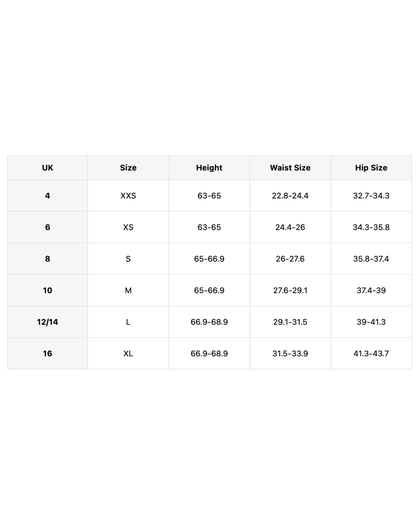Click the 41.3-43.7 hip cell

point(371,353)
